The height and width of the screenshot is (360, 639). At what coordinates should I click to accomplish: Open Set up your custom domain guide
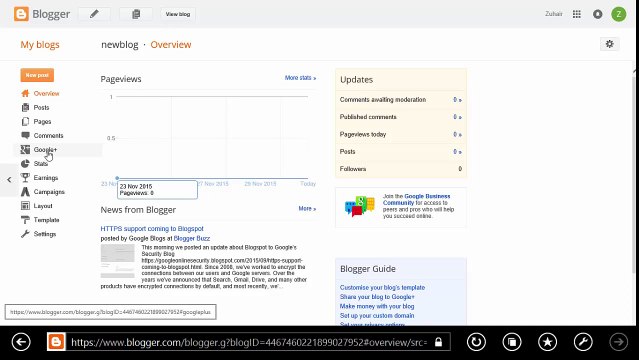pos(377,316)
